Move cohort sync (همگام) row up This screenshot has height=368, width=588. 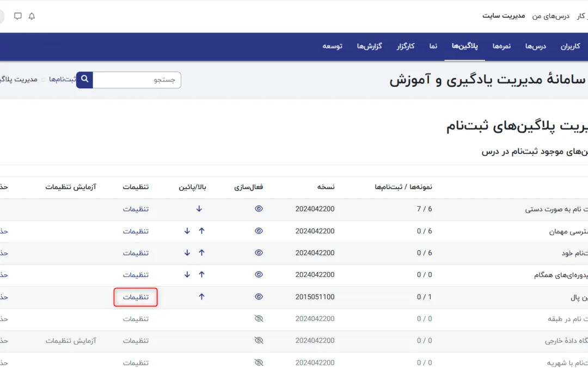201,275
